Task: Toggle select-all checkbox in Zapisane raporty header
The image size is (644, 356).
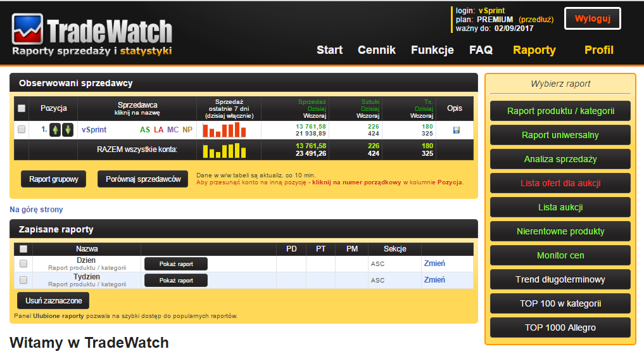Action: tap(23, 249)
